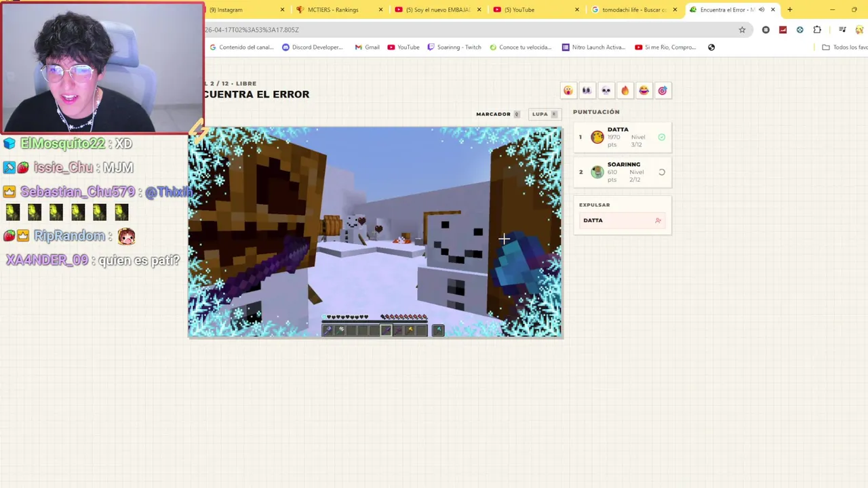Click chat username ElMosquito22

coord(62,144)
